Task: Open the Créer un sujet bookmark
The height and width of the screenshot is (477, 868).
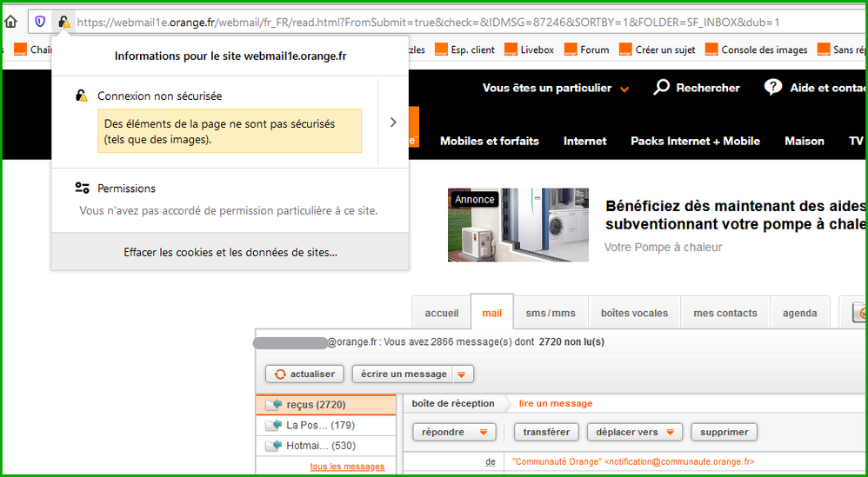Action: (658, 50)
